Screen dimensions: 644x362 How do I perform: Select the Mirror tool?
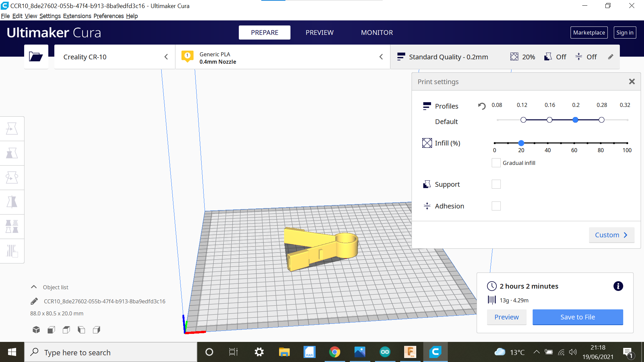click(12, 202)
